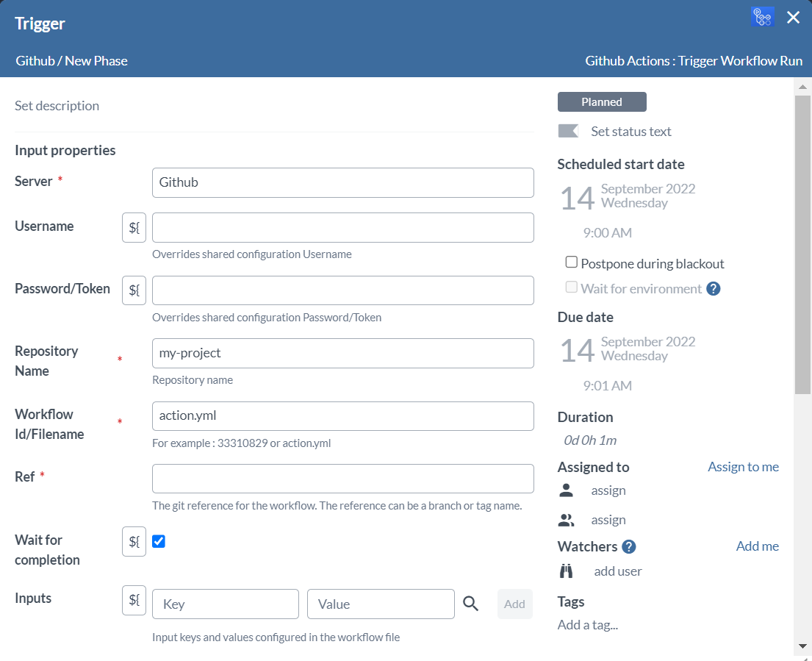Click the binoculars watcher icon

(x=566, y=571)
